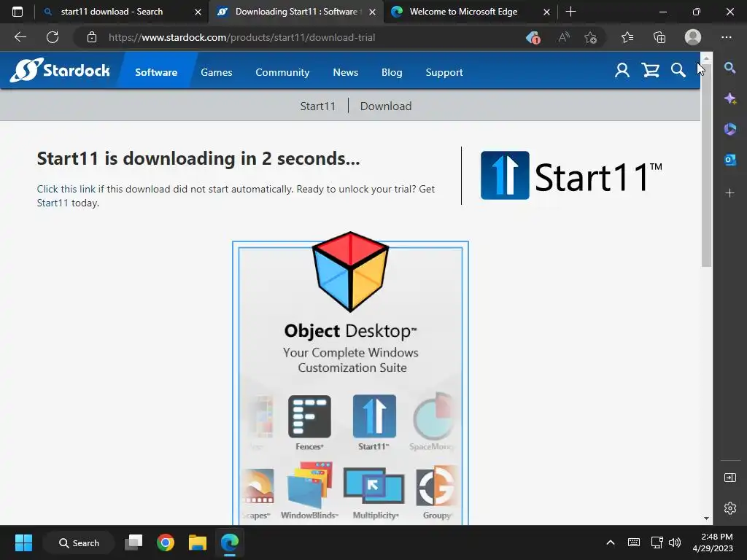Close the Downloading Start11 tab
Image resolution: width=747 pixels, height=560 pixels.
(x=373, y=12)
